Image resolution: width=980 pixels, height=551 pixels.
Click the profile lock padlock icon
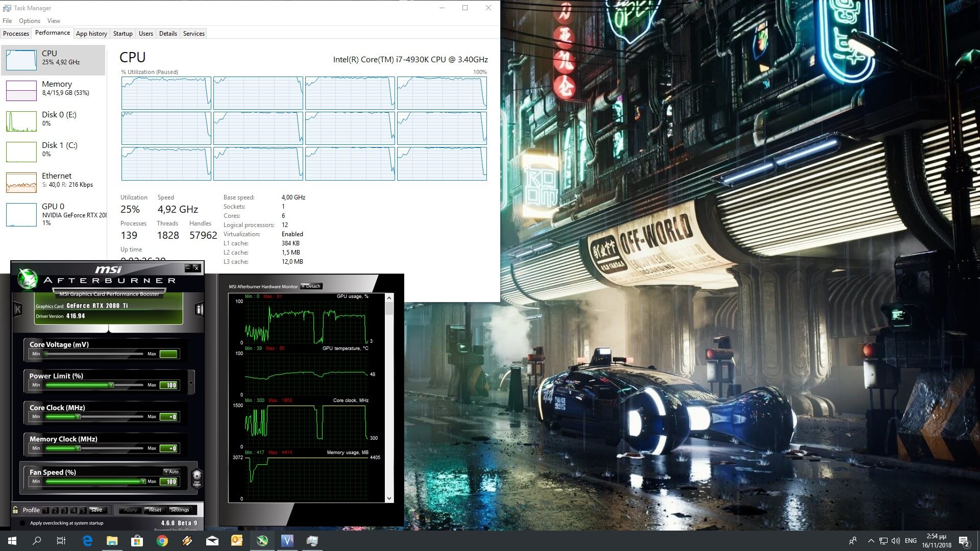(16, 510)
